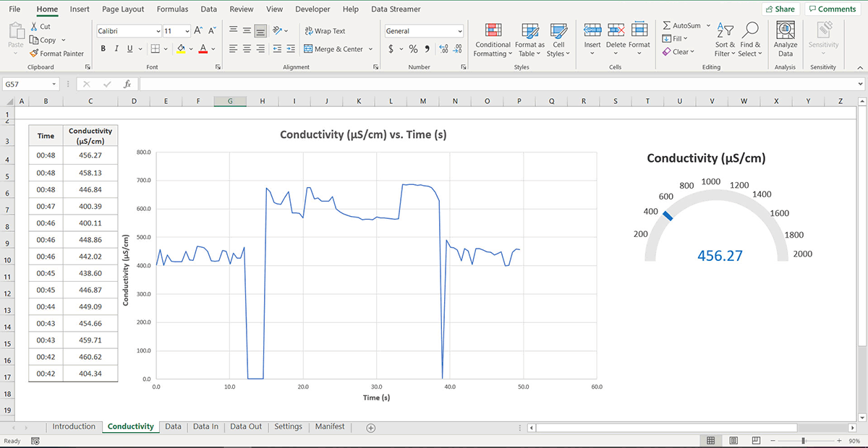The height and width of the screenshot is (448, 868).
Task: Click Insert cells icon
Action: 592,30
